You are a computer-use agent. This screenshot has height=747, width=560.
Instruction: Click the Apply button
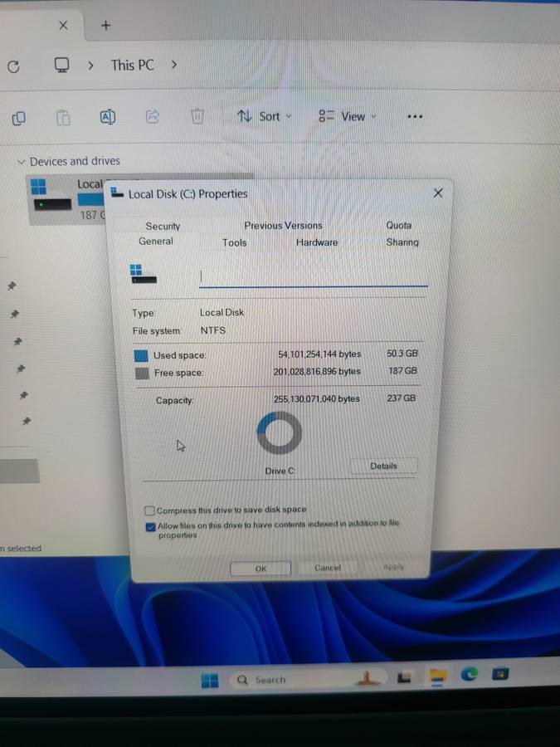tap(393, 566)
